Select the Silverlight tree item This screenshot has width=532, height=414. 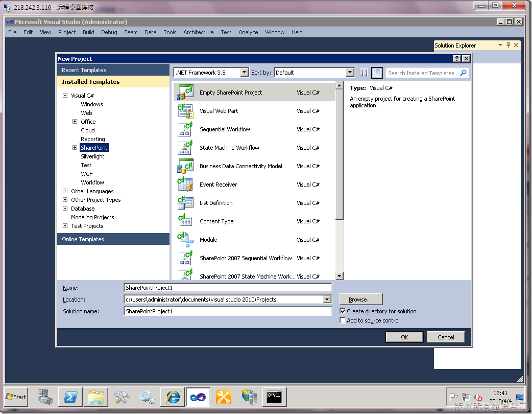click(92, 156)
